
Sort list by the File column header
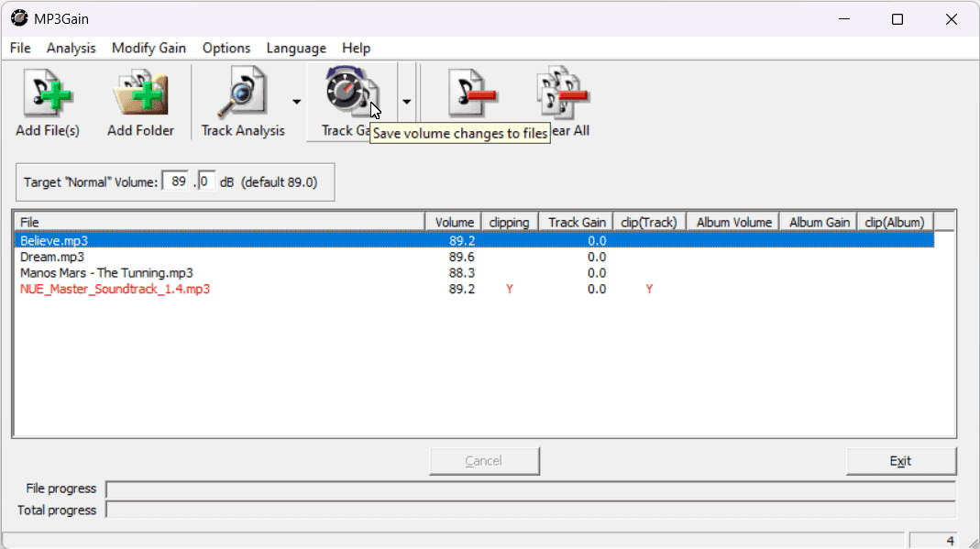pyautogui.click(x=219, y=223)
